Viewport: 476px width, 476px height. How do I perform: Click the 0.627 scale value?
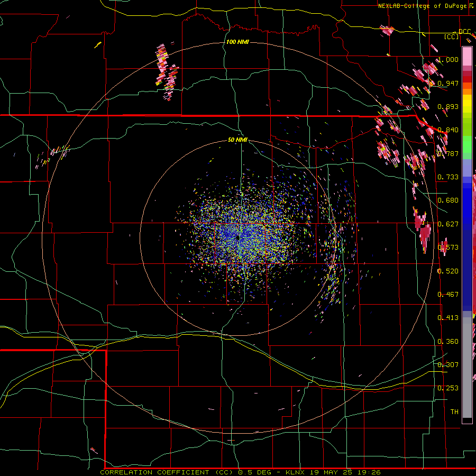tap(448, 224)
